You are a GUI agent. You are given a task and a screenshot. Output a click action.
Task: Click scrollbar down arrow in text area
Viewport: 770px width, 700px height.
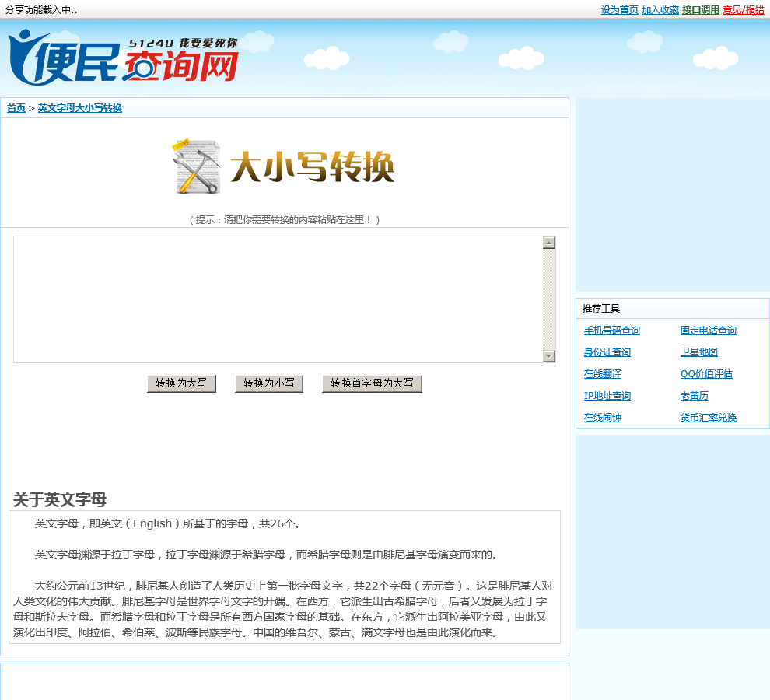(x=549, y=356)
